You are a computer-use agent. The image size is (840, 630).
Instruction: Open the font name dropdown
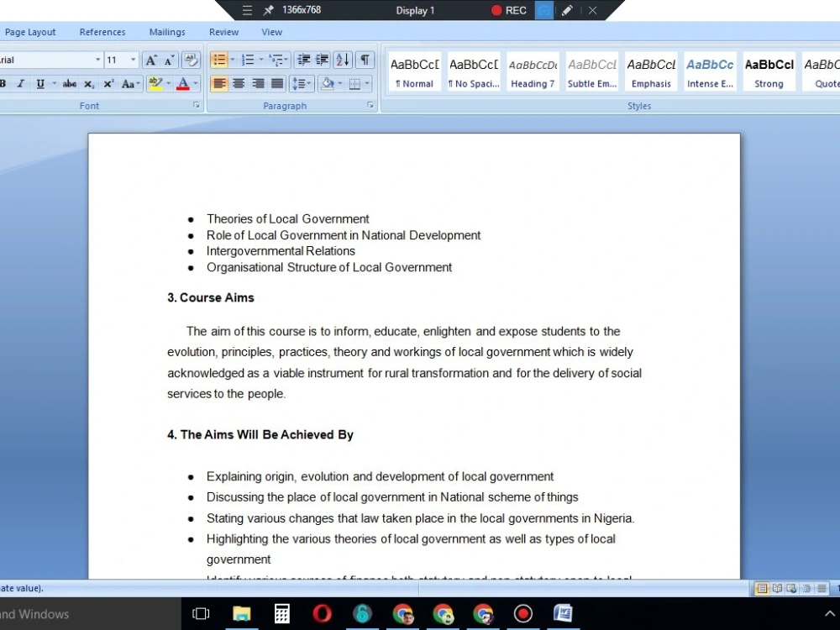[97, 60]
